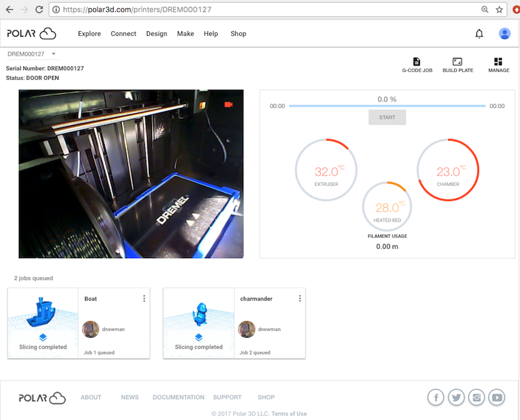Open the Explore menu

pyautogui.click(x=89, y=34)
